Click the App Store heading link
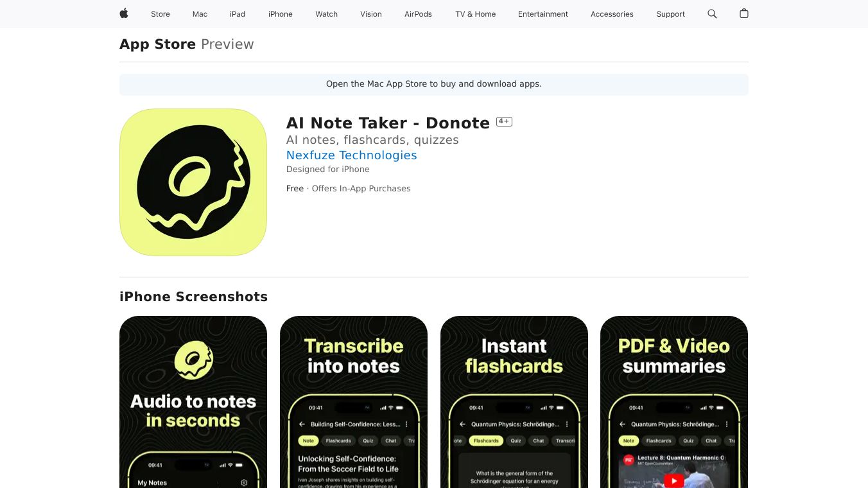 click(x=157, y=44)
